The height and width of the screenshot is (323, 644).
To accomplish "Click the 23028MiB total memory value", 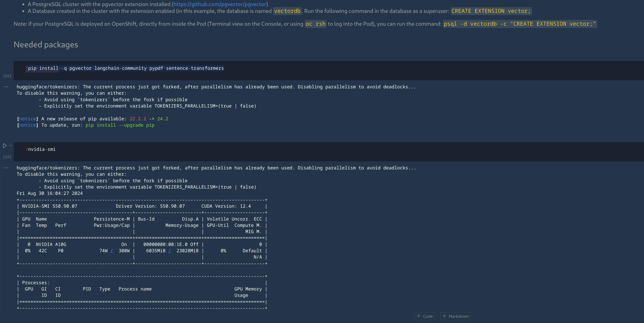I will [x=187, y=251].
